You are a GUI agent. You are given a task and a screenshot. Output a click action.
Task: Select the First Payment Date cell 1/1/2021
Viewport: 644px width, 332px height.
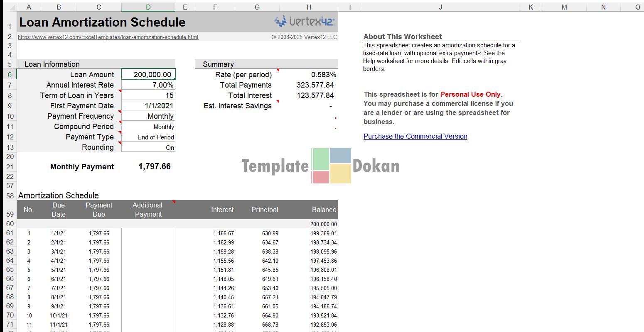pos(148,106)
